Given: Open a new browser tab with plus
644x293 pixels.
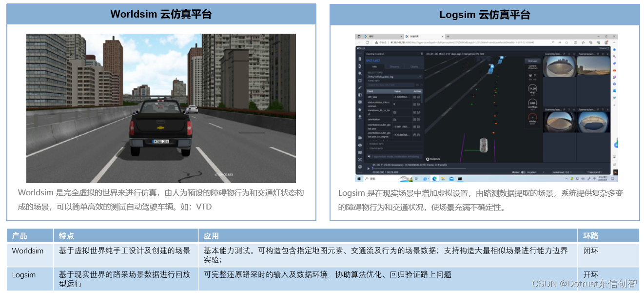Looking at the screenshot, I should click(x=448, y=37).
